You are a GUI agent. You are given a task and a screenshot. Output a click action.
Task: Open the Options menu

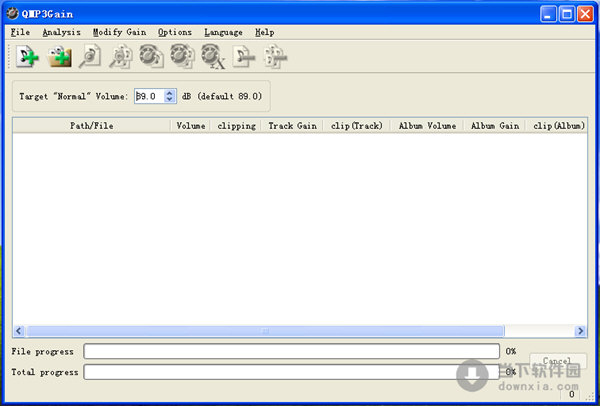[x=175, y=33]
